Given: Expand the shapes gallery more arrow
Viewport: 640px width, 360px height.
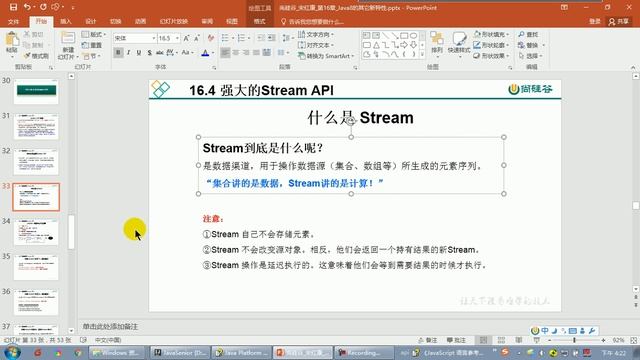Looking at the screenshot, I should coord(422,54).
